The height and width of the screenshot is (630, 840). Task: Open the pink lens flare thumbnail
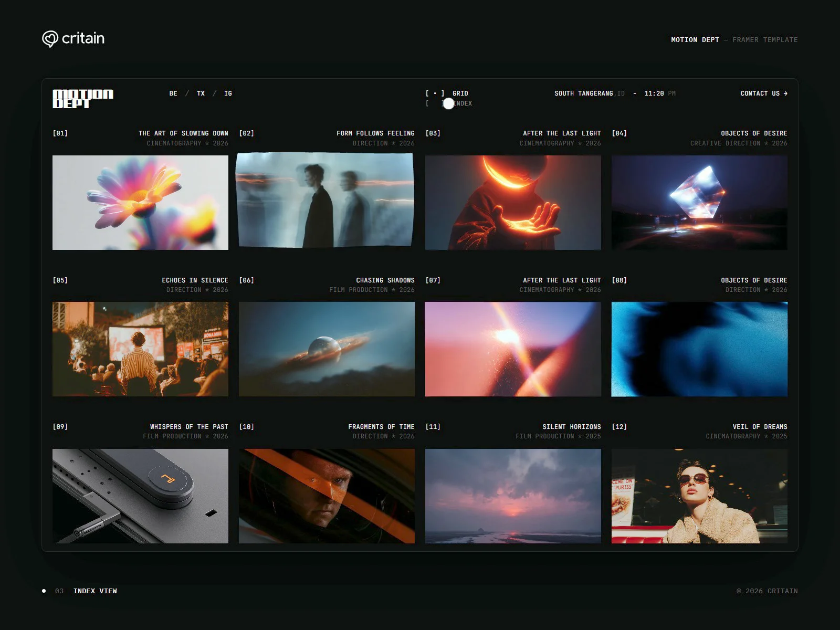pyautogui.click(x=513, y=349)
